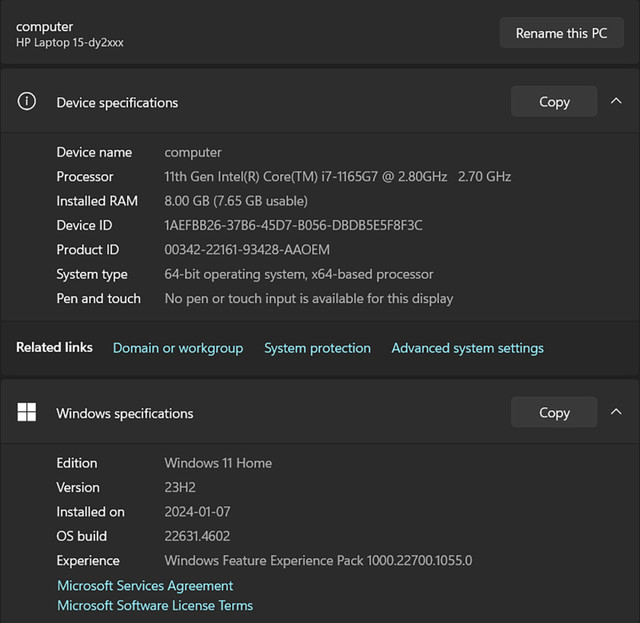The image size is (640, 623).
Task: Select the OS build value '22631.4602'
Action: point(197,536)
